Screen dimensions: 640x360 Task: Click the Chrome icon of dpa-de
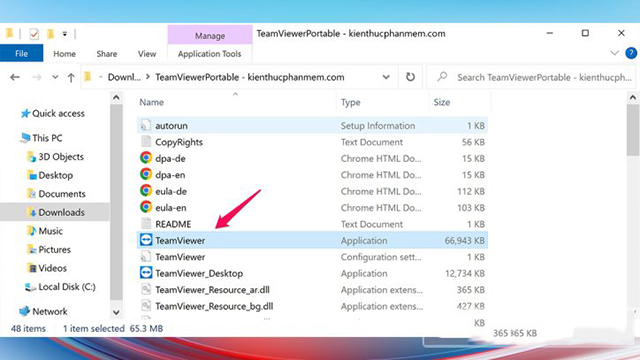(146, 158)
